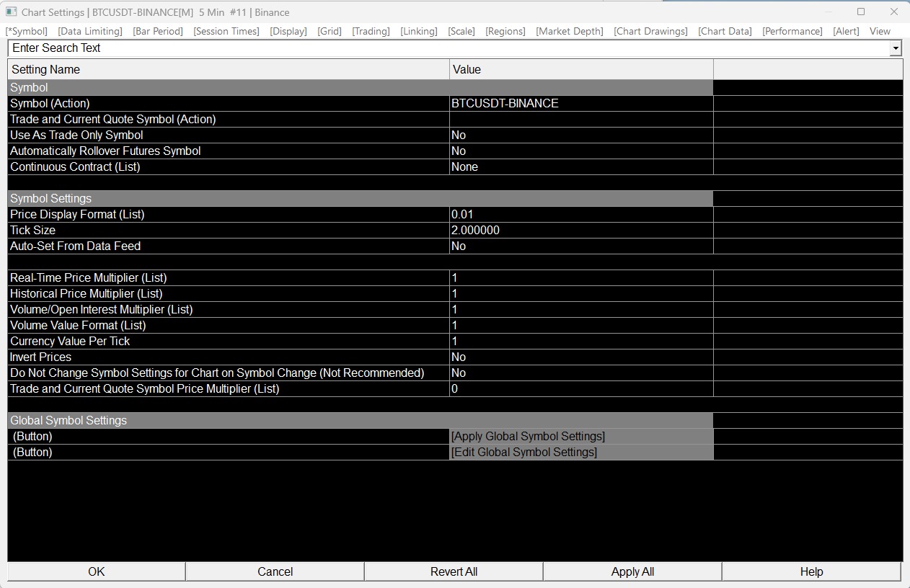Open the [Grid] tab

pyautogui.click(x=330, y=31)
